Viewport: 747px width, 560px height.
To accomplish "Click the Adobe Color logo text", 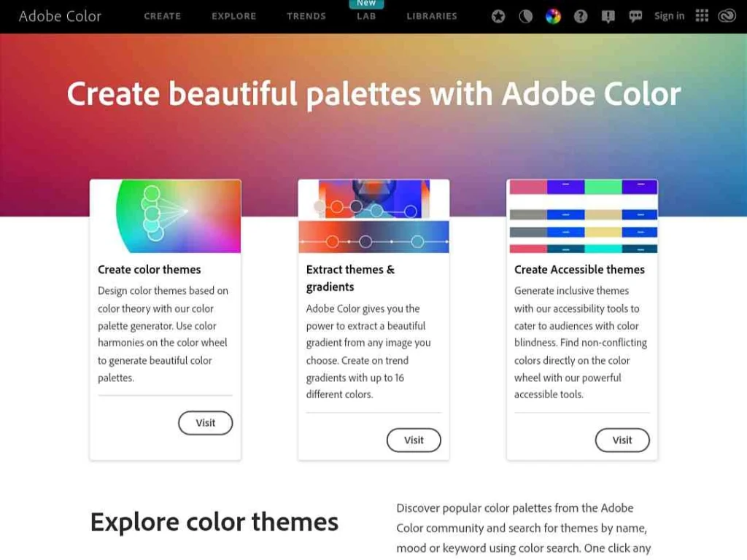I will click(x=60, y=16).
